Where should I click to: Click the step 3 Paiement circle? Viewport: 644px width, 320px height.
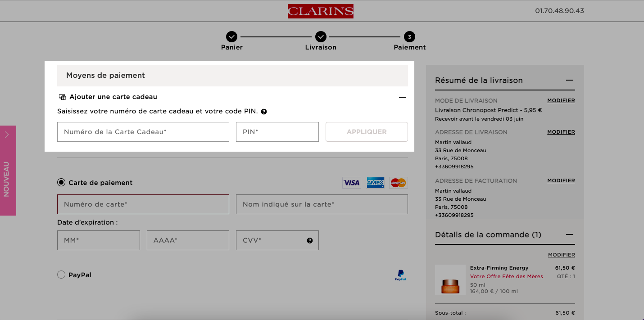tap(410, 36)
